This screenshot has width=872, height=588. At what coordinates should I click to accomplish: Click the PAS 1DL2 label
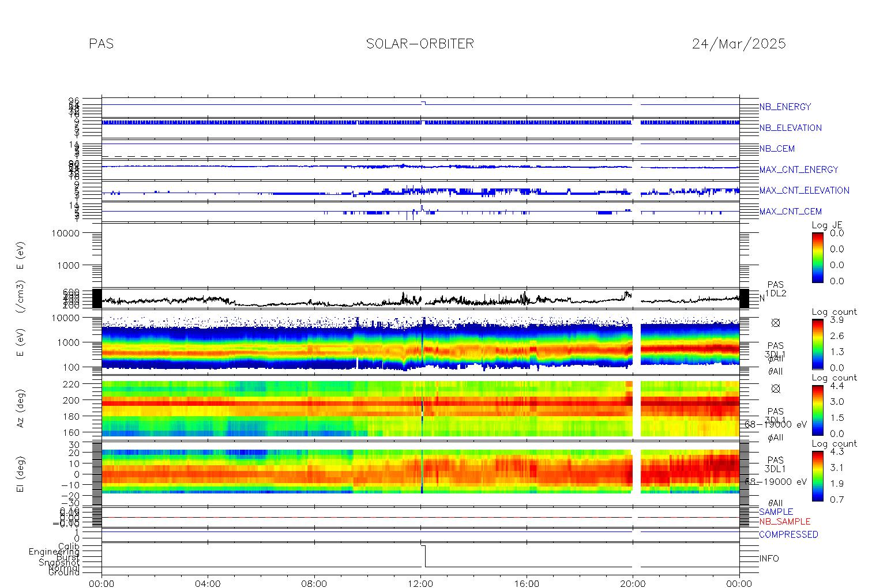(776, 289)
